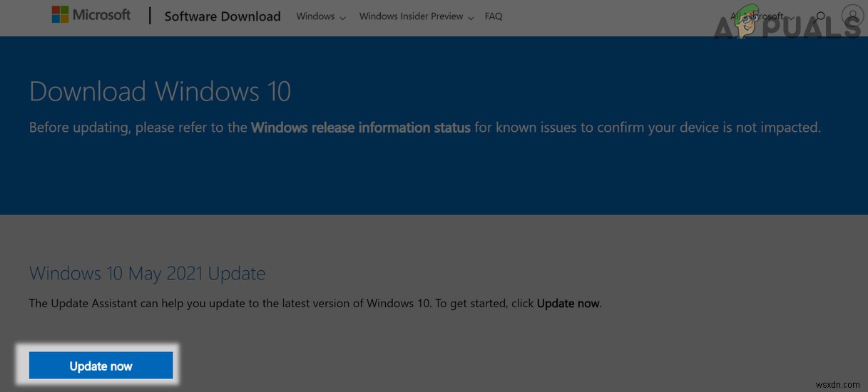Click the account sign-in avatar icon
The height and width of the screenshot is (392, 868).
[x=852, y=16]
